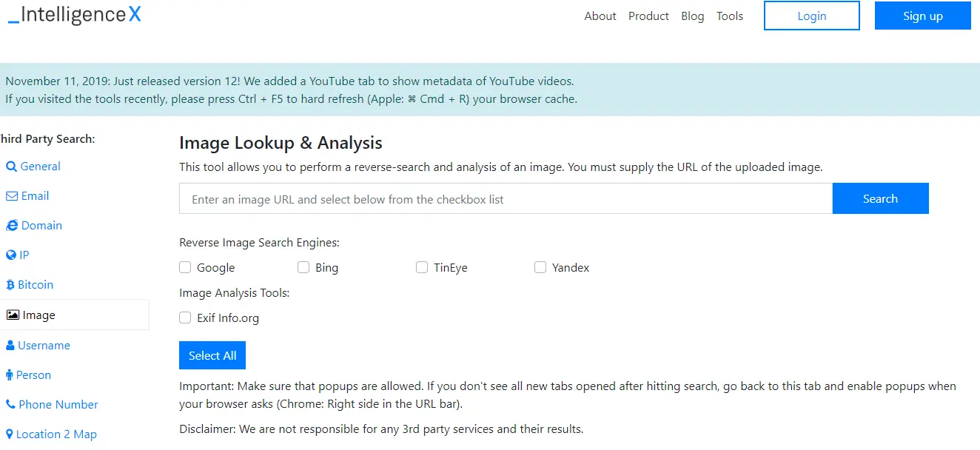This screenshot has width=980, height=450.
Task: Focus the image URL input field
Action: pos(506,199)
